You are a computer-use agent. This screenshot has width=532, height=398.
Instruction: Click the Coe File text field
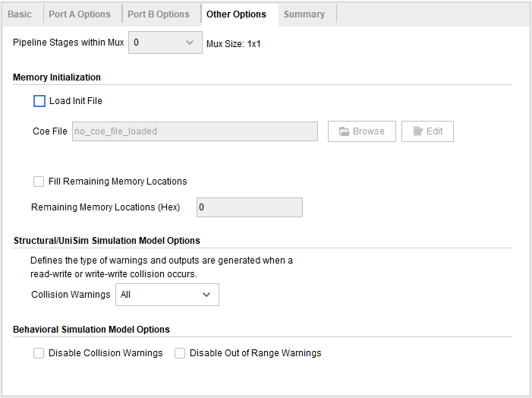point(194,131)
